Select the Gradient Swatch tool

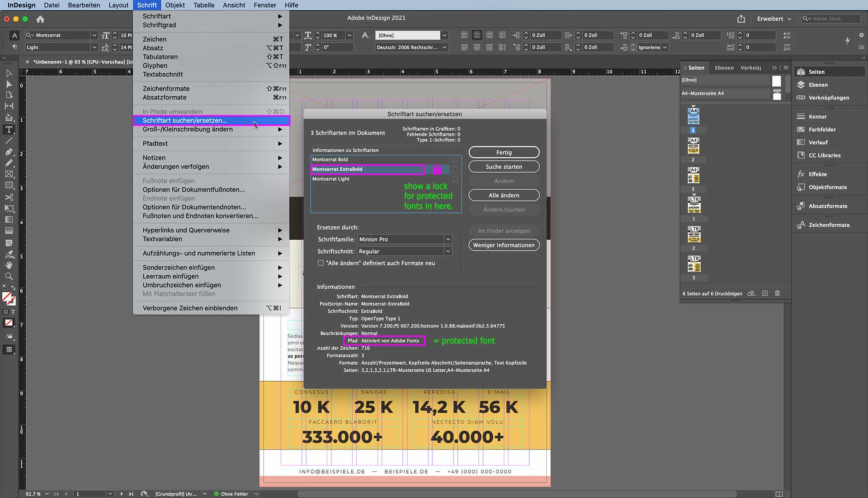pyautogui.click(x=9, y=219)
